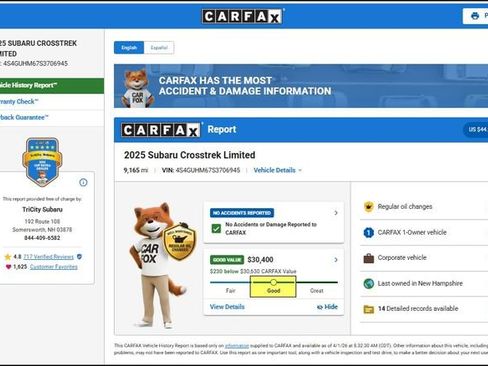Expand the Good Value price chevron
This screenshot has width=488, height=366.
point(336,260)
